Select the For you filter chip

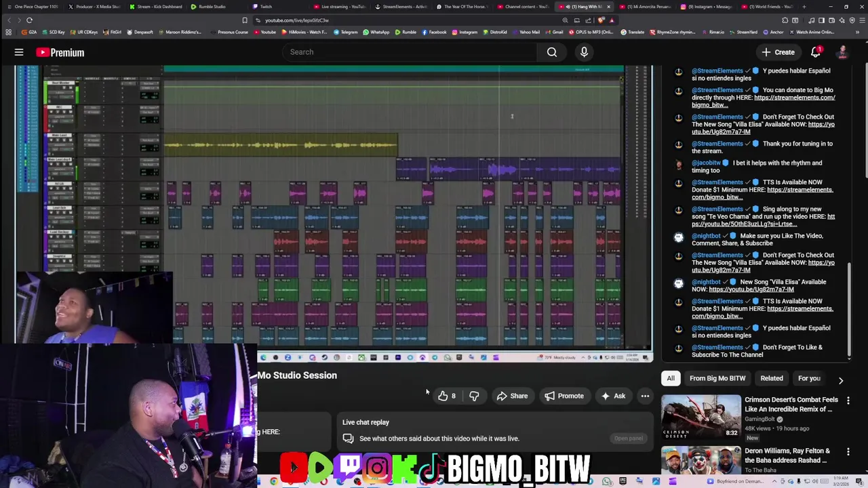coord(809,378)
